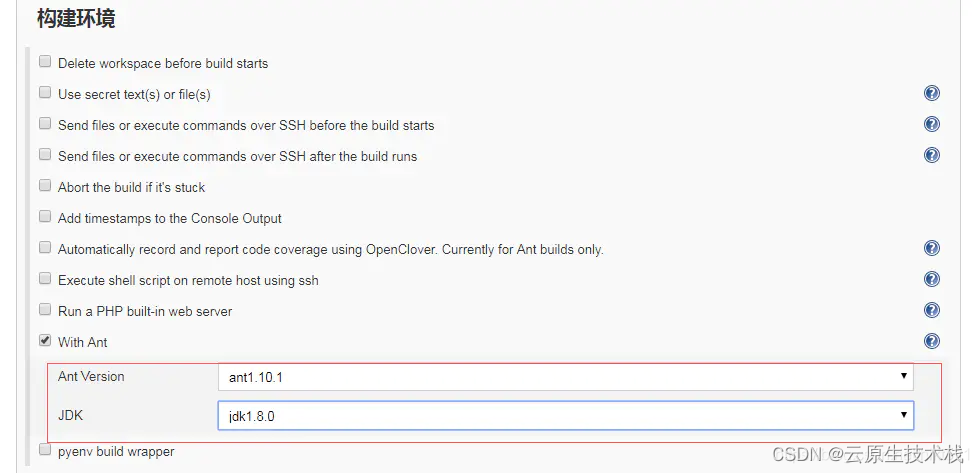The image size is (979, 473).
Task: View help for Run a PHP built-in web server
Action: click(931, 311)
